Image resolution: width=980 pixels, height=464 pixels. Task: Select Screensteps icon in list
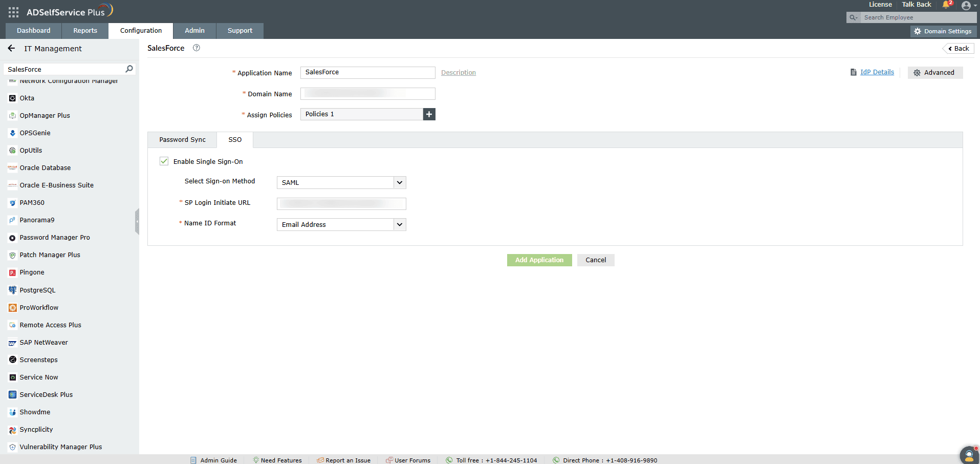pos(12,360)
